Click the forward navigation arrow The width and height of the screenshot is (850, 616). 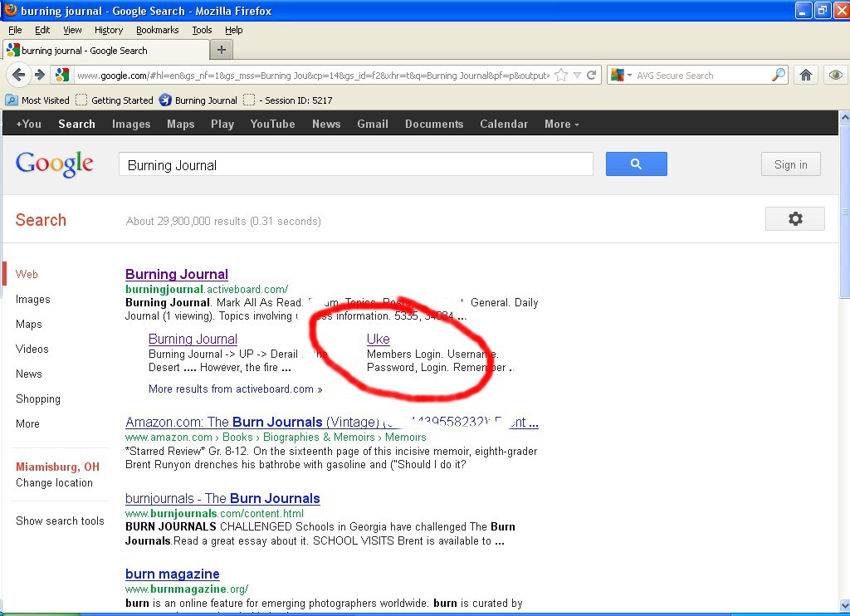39,75
